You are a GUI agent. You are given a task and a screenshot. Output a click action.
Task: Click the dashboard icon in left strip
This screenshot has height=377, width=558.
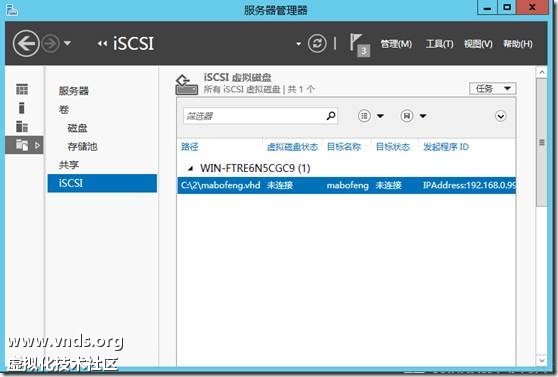point(22,89)
